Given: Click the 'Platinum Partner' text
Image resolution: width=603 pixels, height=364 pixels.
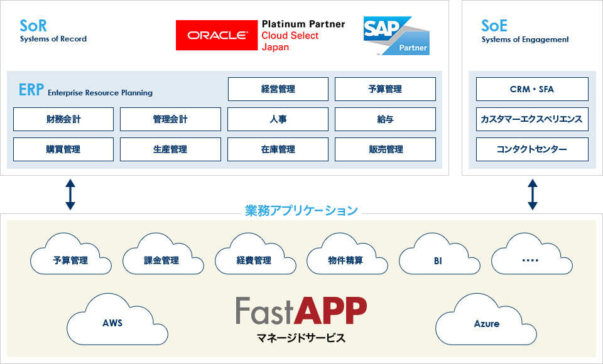Looking at the screenshot, I should tap(303, 24).
